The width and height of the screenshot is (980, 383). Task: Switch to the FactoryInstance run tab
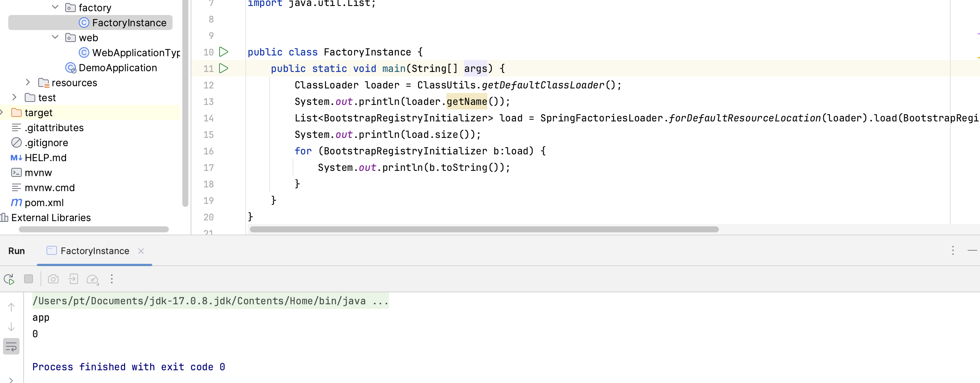(95, 251)
